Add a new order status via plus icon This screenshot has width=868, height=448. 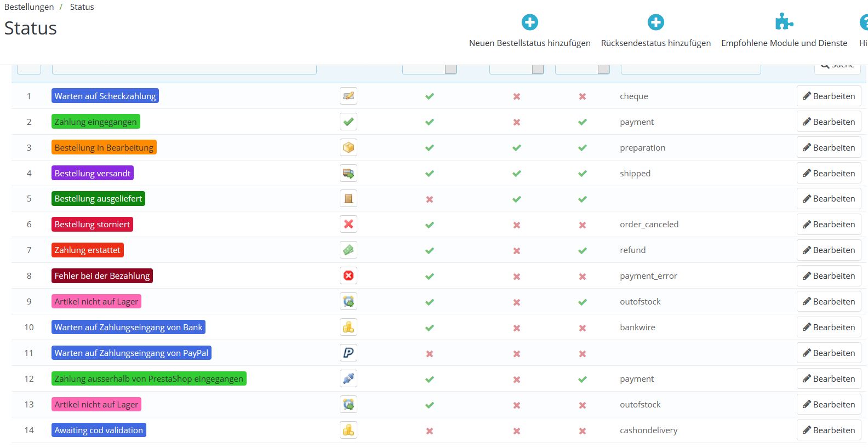click(x=529, y=22)
